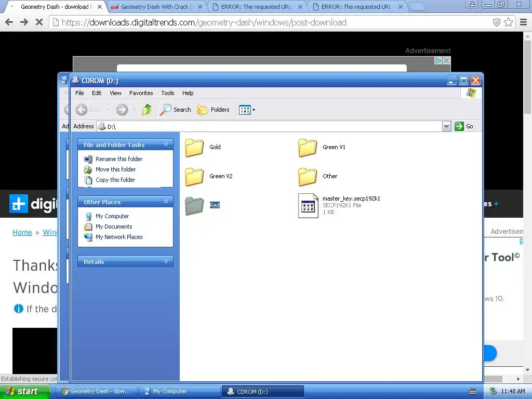Toggle the Folders pane button
532x399 pixels.
pyautogui.click(x=214, y=110)
